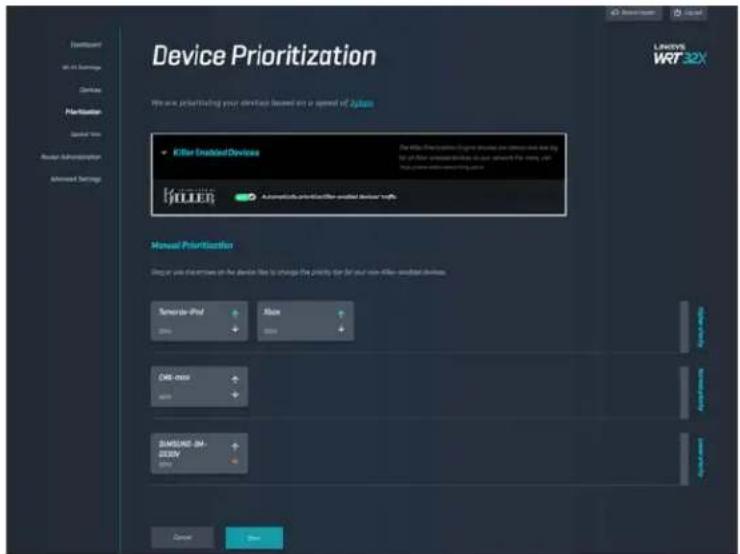Toggle automatic Killer-enabled device prioritization switch
The width and height of the screenshot is (740, 554).
pyautogui.click(x=245, y=197)
